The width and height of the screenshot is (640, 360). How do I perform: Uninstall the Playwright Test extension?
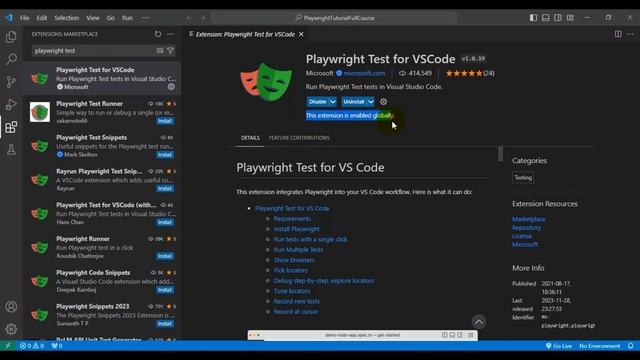click(x=353, y=102)
